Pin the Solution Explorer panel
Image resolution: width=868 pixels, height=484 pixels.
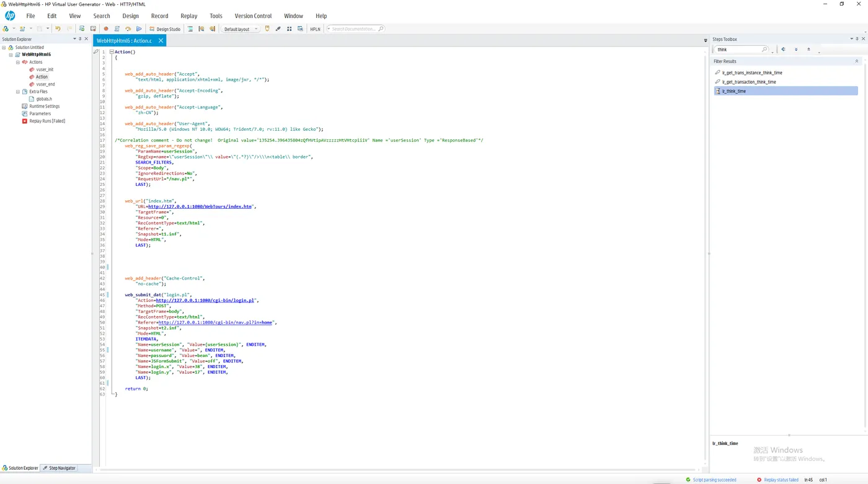click(80, 39)
